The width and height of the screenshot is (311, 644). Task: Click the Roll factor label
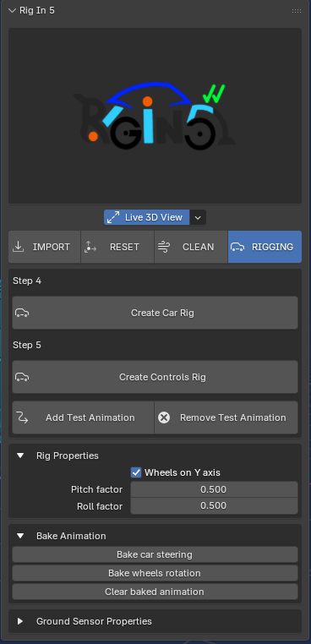coord(100,506)
